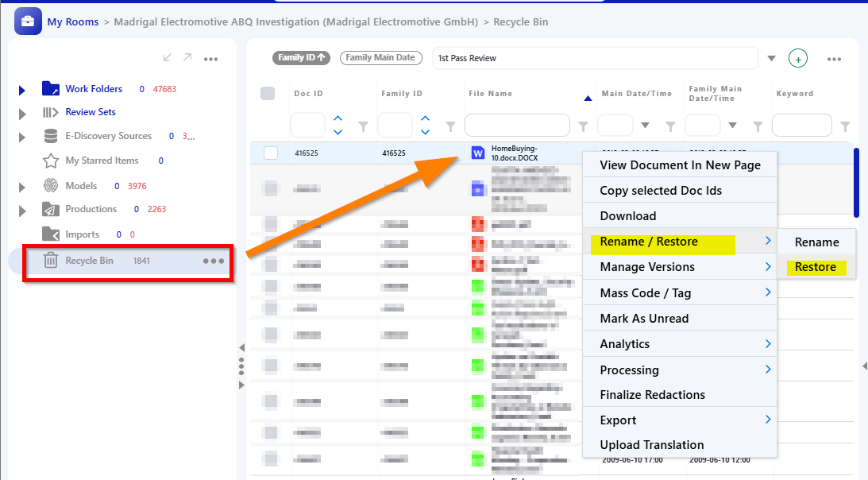
Task: Click the File Name filter input field
Action: [517, 126]
